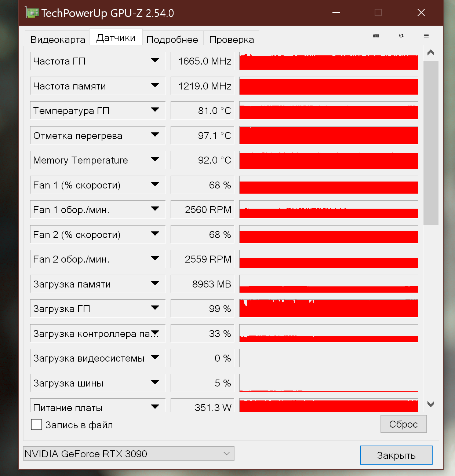Open the 'Температура ГП' sensor dropdown
Viewport: 455px width, 476px height.
click(x=155, y=110)
